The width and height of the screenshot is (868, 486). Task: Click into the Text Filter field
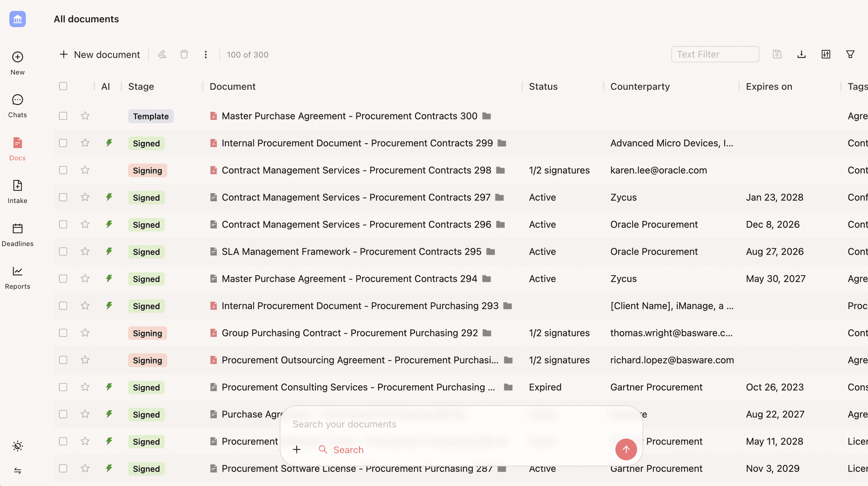(x=715, y=54)
